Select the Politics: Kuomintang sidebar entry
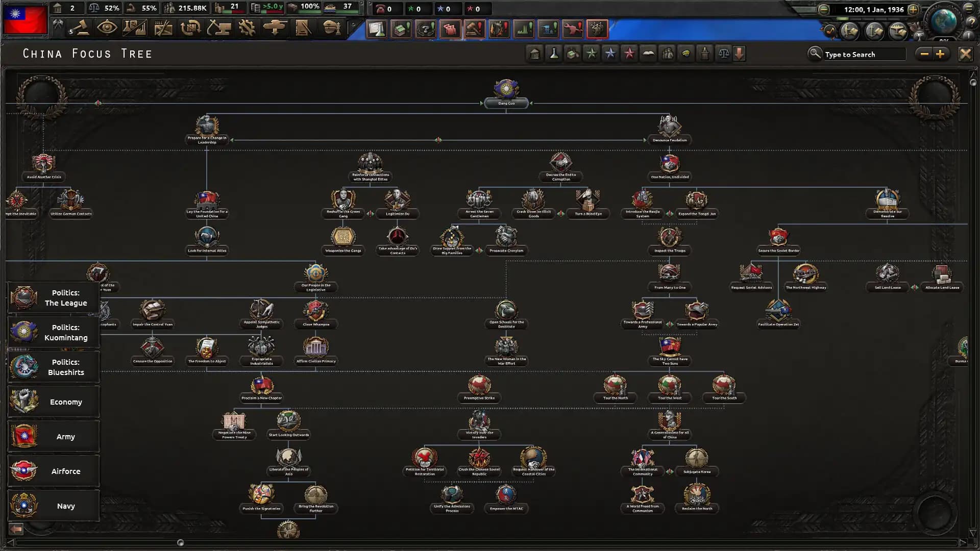980x551 pixels. tap(54, 332)
